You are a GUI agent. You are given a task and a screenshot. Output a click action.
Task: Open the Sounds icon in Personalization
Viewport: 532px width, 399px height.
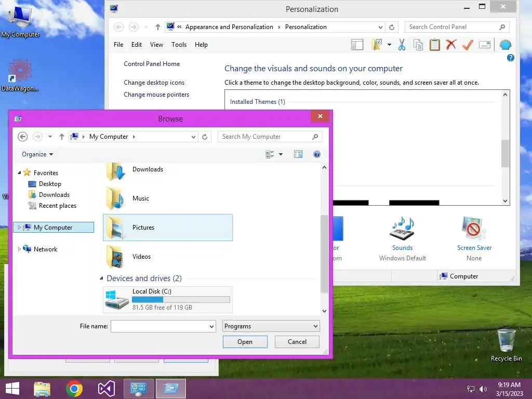point(403,229)
